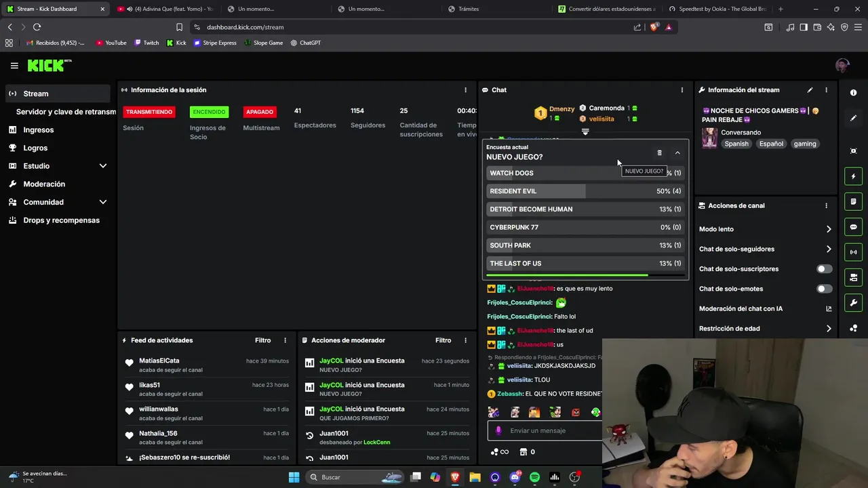Toggle Chat de solo-suscriptores switch
868x488 pixels.
824,269
